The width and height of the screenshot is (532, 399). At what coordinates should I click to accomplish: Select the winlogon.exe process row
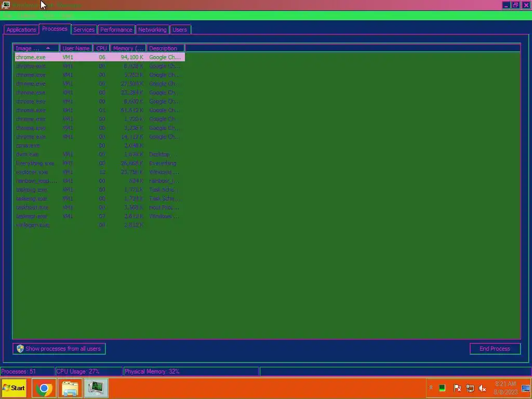point(100,224)
